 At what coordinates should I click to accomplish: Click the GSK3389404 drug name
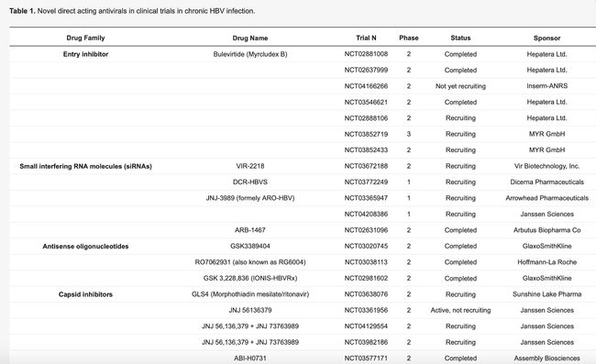[x=250, y=247]
